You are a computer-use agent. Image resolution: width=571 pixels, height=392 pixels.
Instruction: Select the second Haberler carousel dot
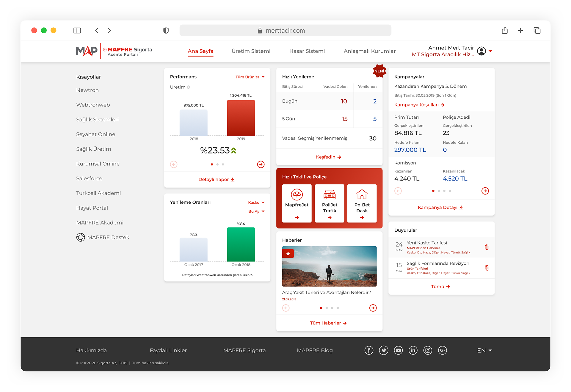pos(327,308)
